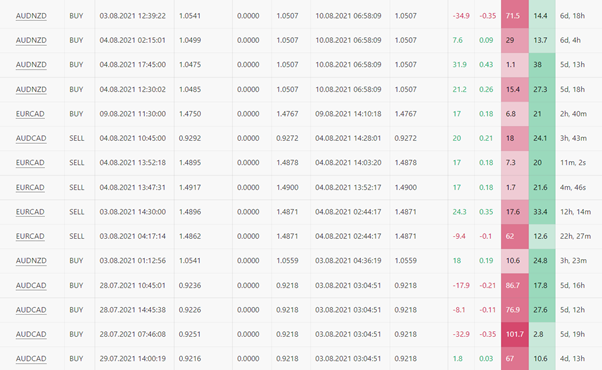This screenshot has height=370, width=602.
Task: Open the AUDCAD link opened 28.07.2021 07:46:08
Action: [31, 334]
